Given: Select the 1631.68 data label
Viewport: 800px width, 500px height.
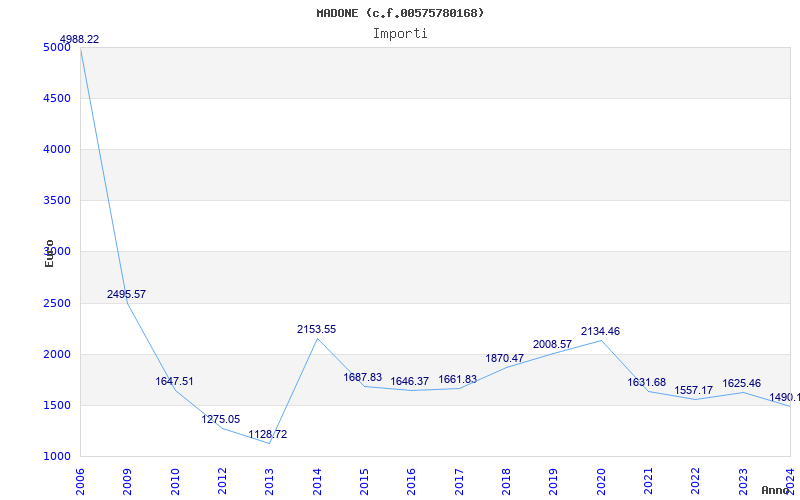Looking at the screenshot, I should point(646,383).
